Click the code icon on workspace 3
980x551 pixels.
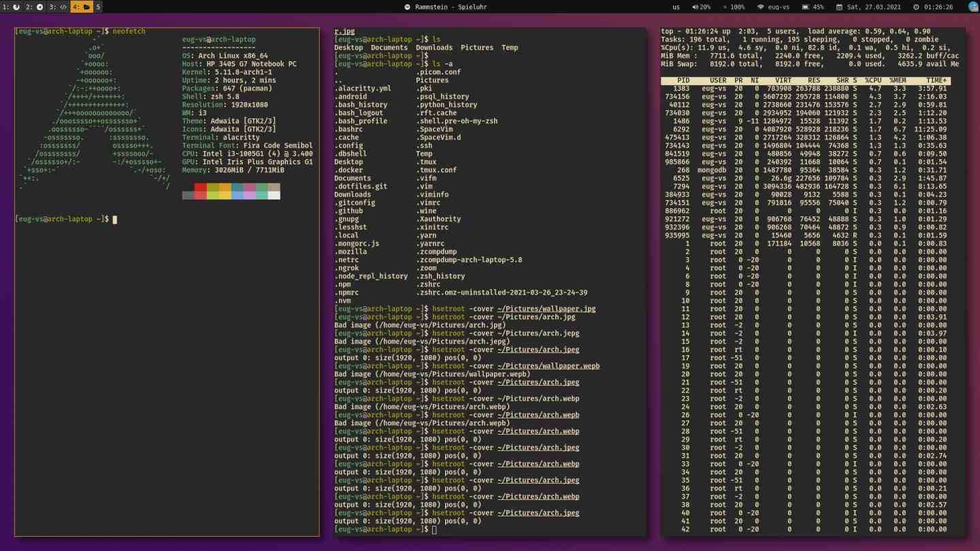click(x=62, y=6)
